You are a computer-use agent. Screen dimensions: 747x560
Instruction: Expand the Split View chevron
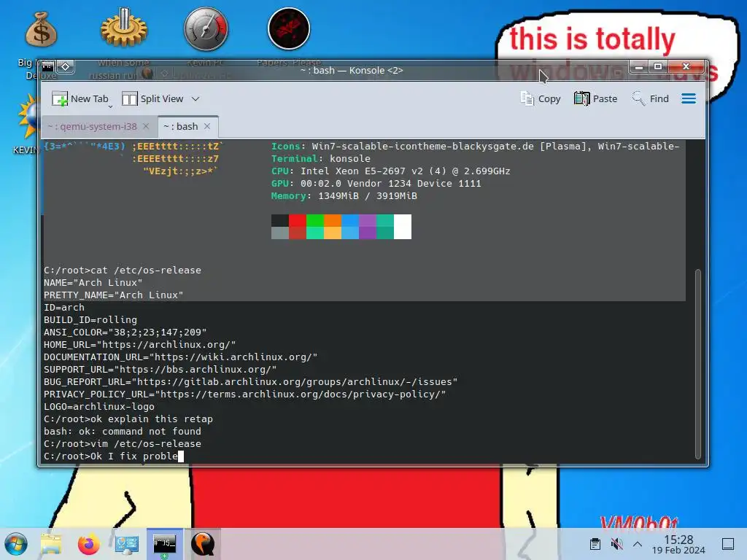click(196, 99)
